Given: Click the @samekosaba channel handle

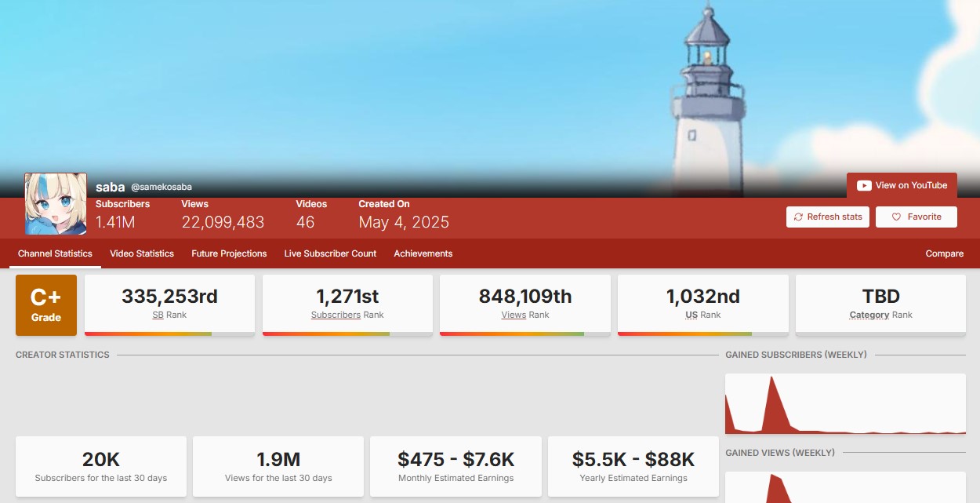Looking at the screenshot, I should tap(162, 187).
